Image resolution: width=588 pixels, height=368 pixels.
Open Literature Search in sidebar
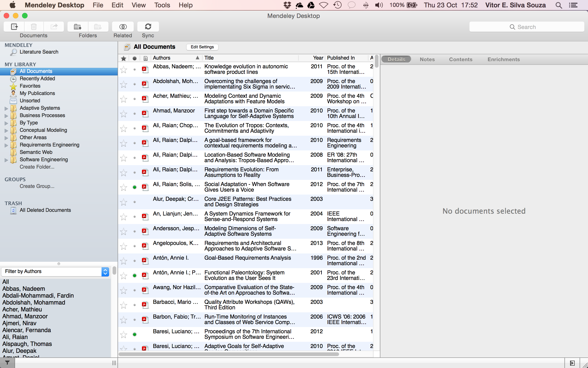pyautogui.click(x=39, y=52)
